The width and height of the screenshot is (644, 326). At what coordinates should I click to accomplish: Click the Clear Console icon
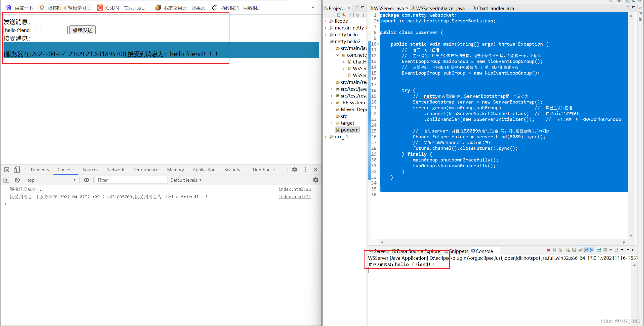click(x=568, y=250)
